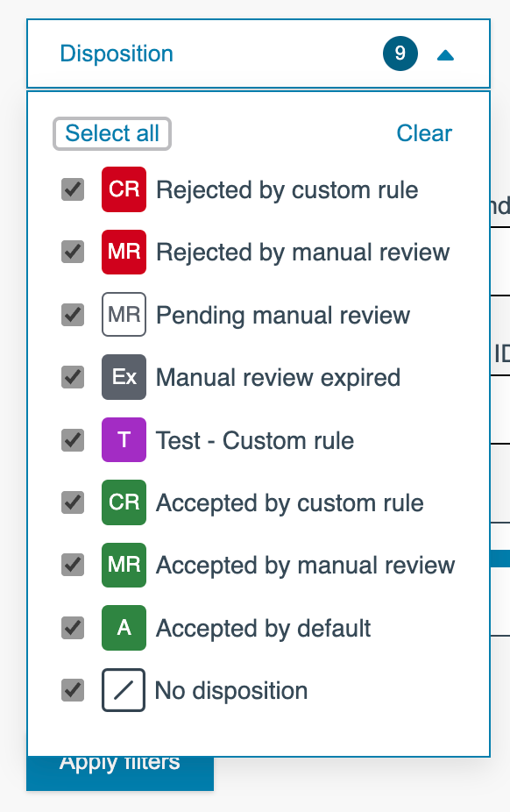
Task: Click the Clear link
Action: 424,133
